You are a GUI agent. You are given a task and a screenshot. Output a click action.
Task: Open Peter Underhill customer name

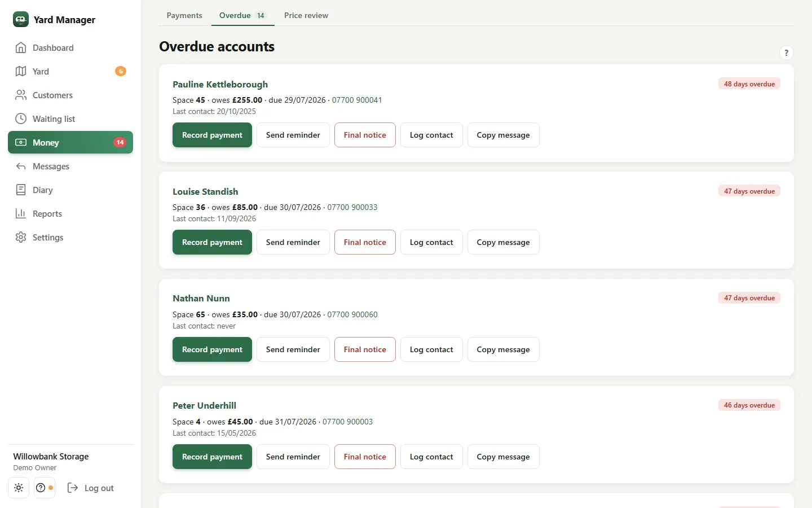tap(204, 405)
